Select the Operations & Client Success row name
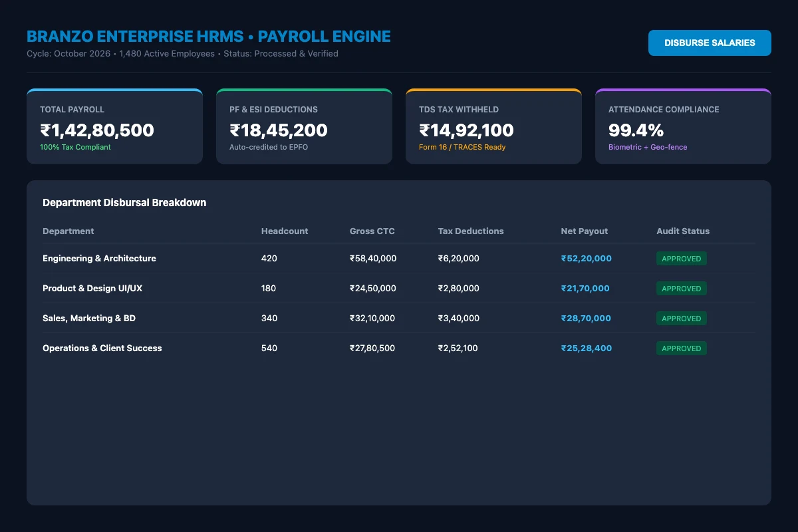Image resolution: width=798 pixels, height=532 pixels. coord(102,348)
